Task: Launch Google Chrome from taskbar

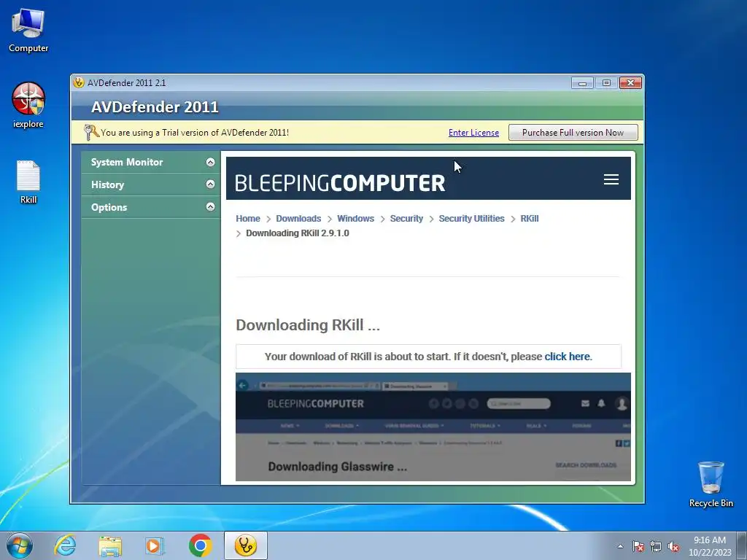Action: tap(200, 545)
